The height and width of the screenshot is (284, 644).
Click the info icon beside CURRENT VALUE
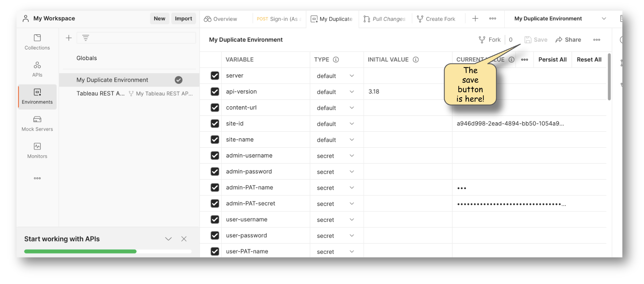[511, 59]
